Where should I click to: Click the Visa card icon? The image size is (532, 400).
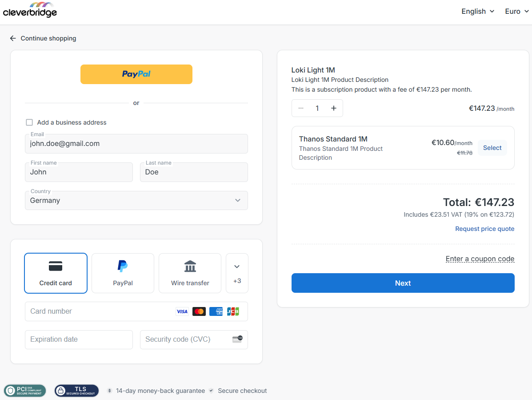[x=182, y=311]
